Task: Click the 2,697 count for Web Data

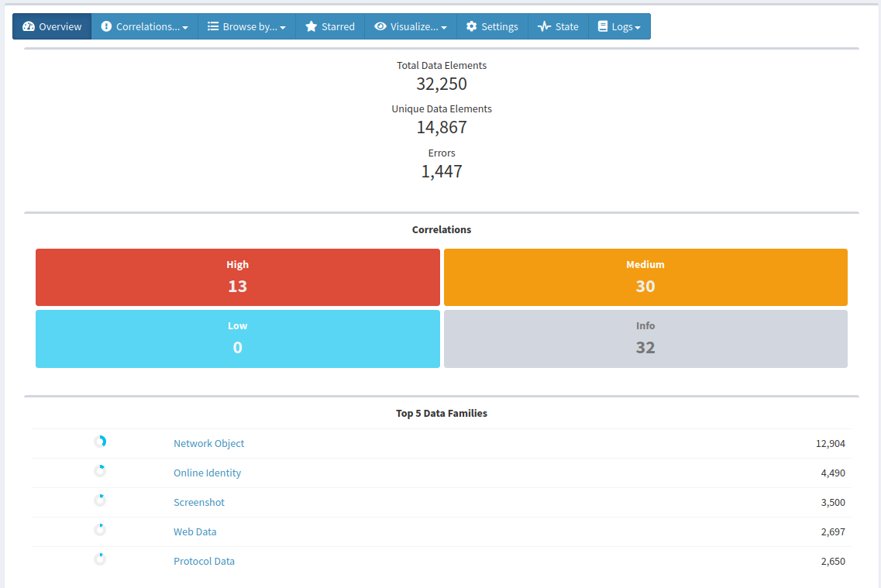Action: point(833,531)
